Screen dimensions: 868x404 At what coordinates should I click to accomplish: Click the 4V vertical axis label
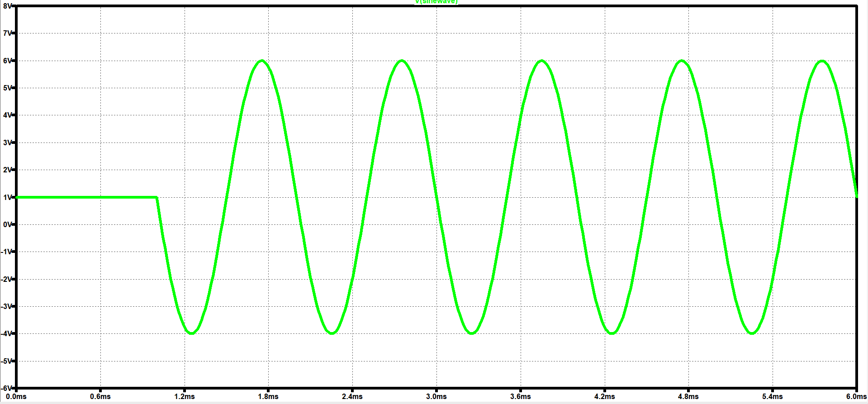tap(7, 115)
